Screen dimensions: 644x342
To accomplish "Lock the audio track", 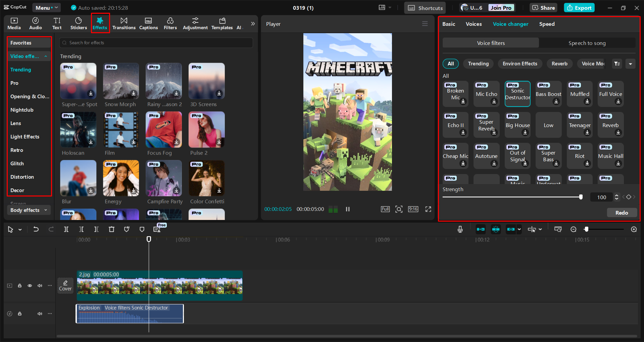I will tap(19, 313).
